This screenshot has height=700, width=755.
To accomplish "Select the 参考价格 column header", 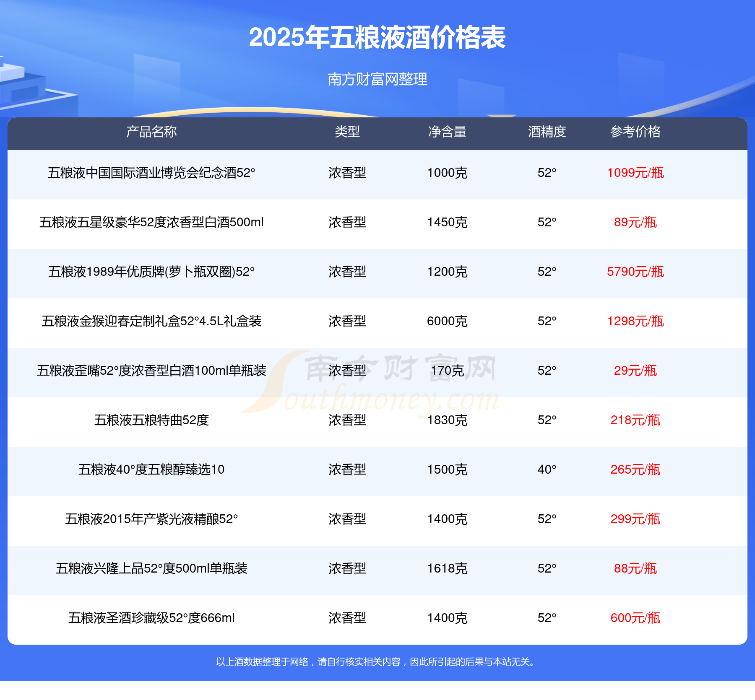I will point(635,132).
